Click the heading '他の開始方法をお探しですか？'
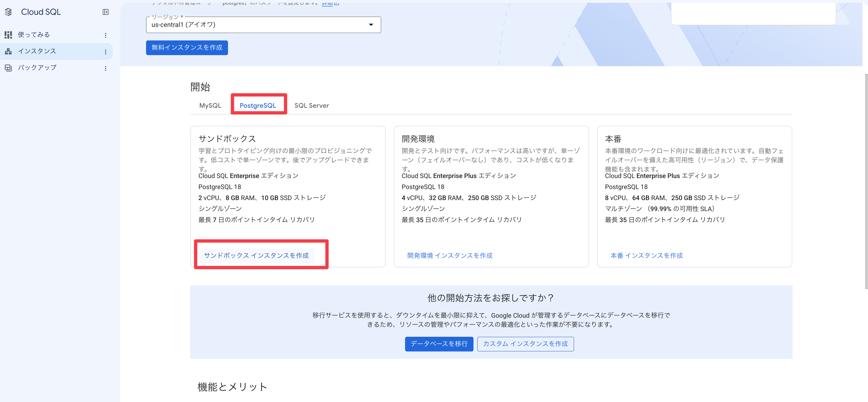The width and height of the screenshot is (868, 402). coord(491,298)
